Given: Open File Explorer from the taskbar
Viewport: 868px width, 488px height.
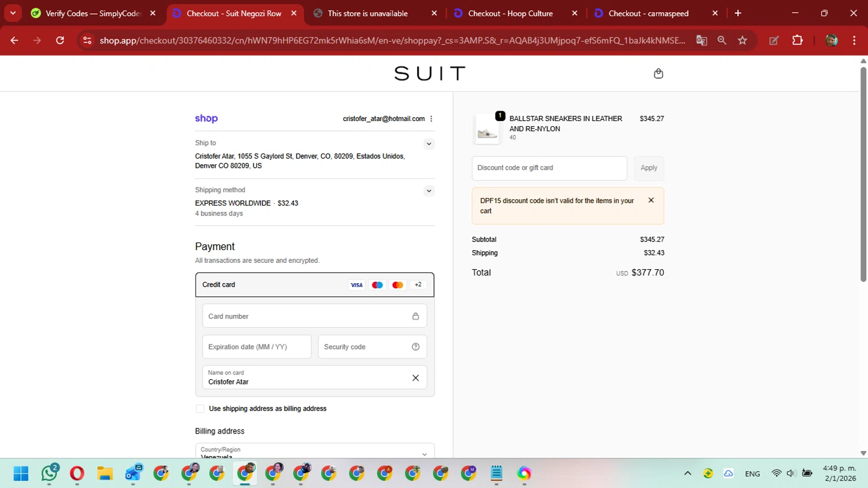Looking at the screenshot, I should click(105, 474).
